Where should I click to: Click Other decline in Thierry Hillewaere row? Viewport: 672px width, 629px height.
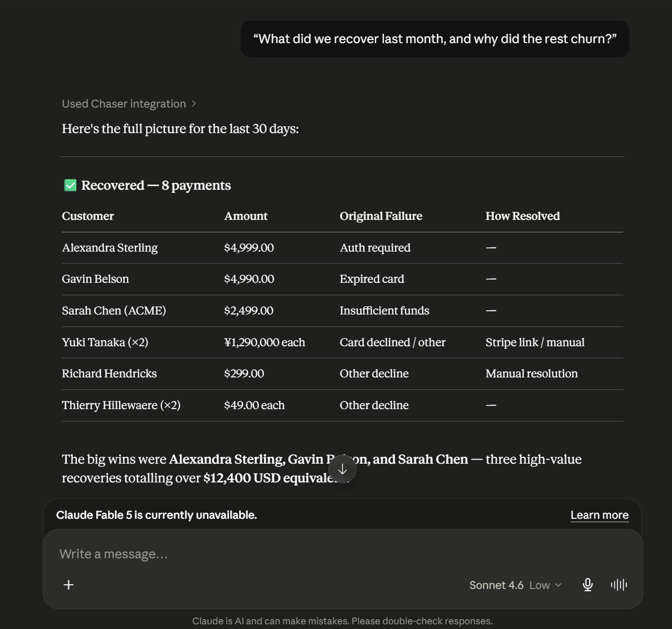[x=374, y=405]
